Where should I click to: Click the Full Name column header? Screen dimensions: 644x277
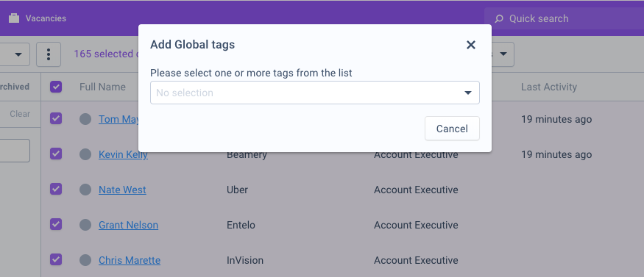(x=103, y=87)
